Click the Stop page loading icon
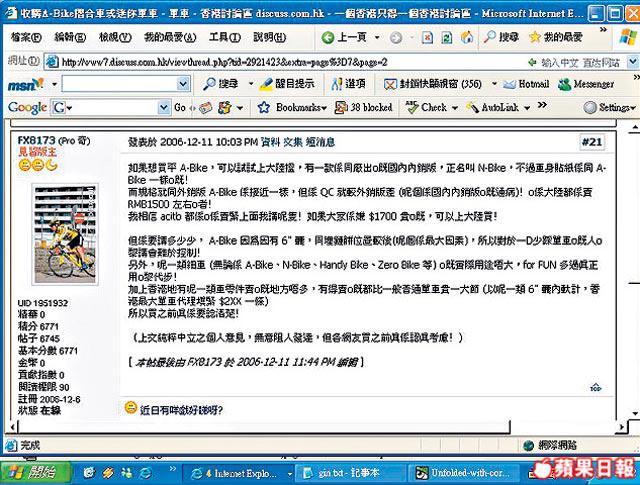 (427, 38)
